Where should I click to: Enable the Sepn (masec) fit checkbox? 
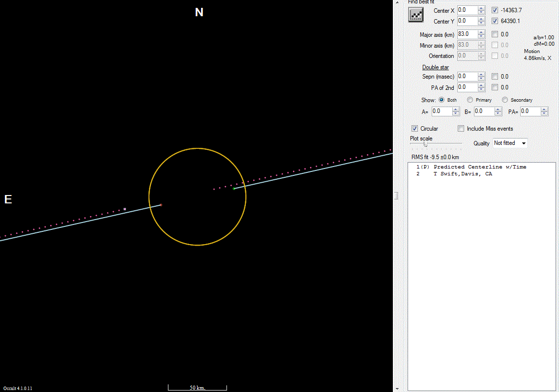495,76
